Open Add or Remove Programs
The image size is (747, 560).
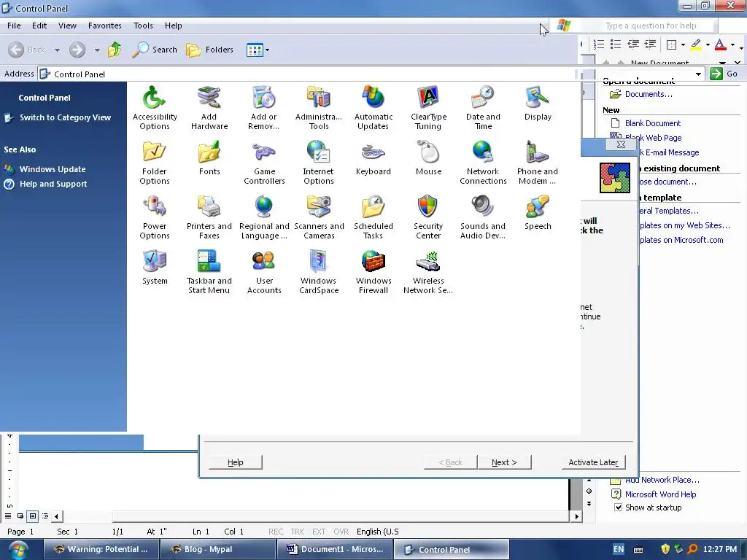[x=263, y=108]
